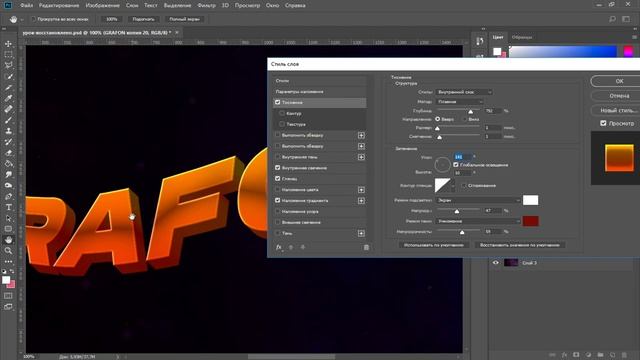Viewport: 640px width, 360px height.
Task: Select the Rectangle shape tool
Action: (x=8, y=229)
